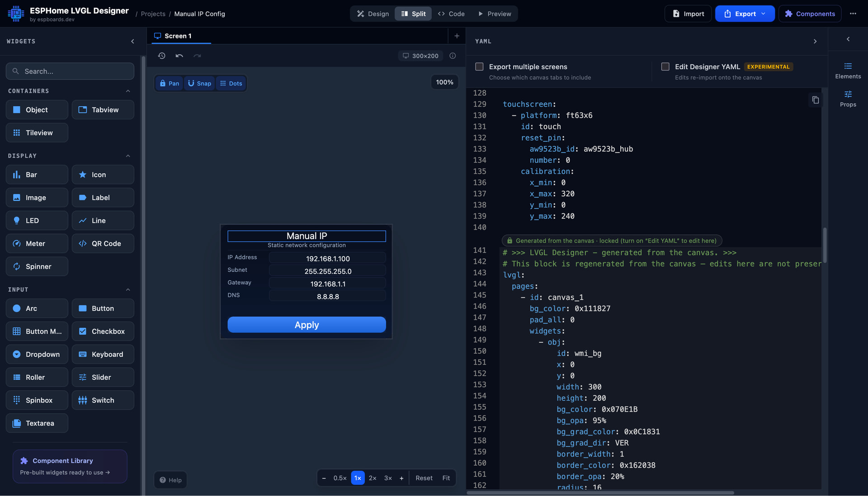The height and width of the screenshot is (496, 868).
Task: Add the Switch widget
Action: click(x=103, y=401)
